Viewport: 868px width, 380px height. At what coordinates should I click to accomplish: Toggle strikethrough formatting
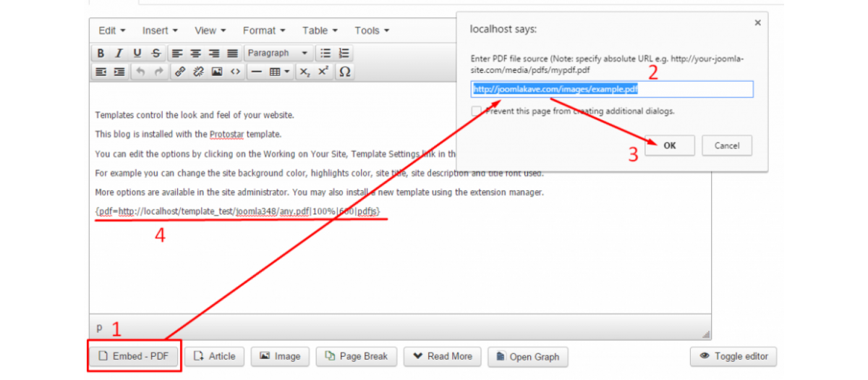(156, 53)
